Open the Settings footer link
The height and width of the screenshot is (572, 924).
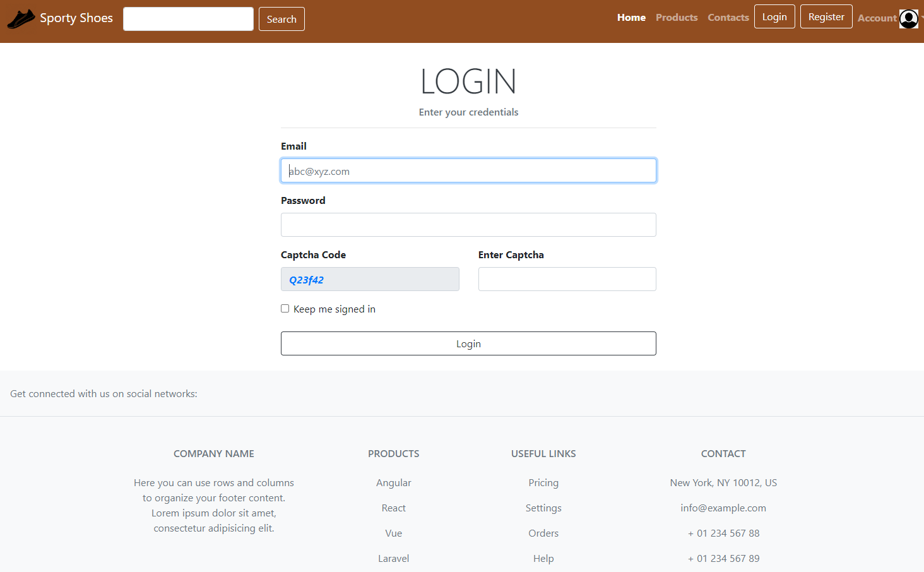(x=543, y=508)
